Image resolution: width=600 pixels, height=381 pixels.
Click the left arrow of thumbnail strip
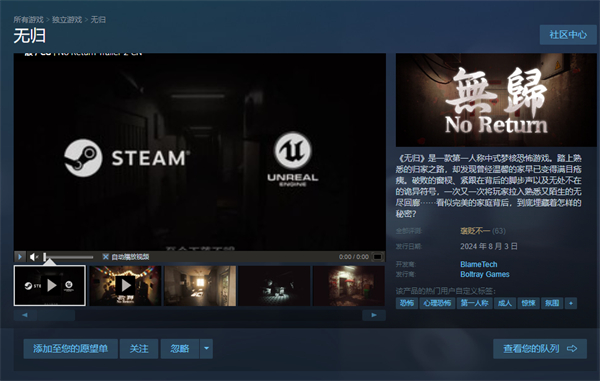[x=25, y=315]
